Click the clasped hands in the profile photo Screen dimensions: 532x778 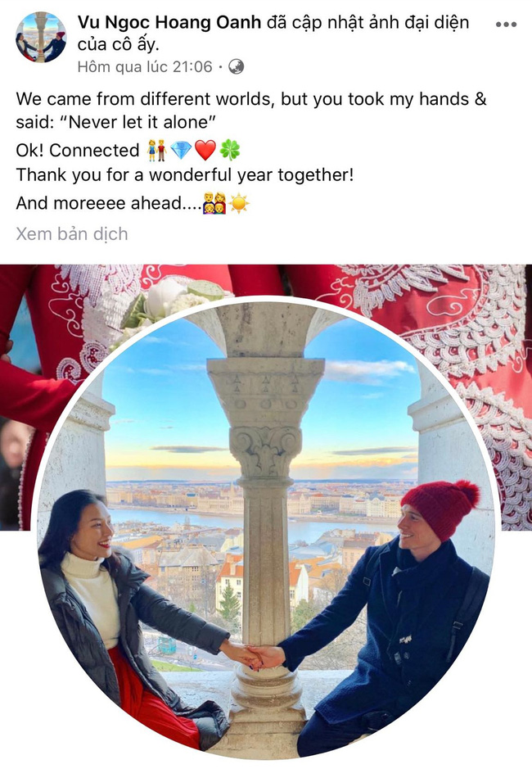tap(258, 655)
